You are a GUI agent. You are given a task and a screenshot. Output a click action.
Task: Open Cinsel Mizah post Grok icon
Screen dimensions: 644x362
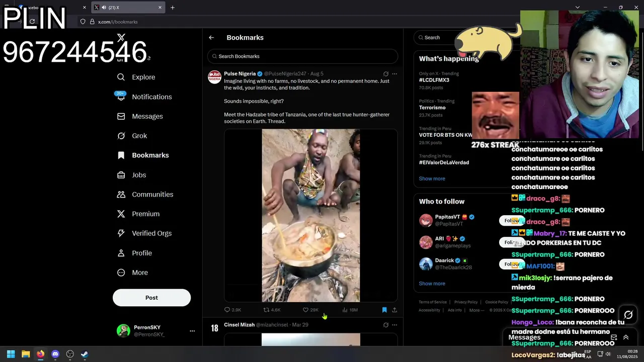coord(386,325)
